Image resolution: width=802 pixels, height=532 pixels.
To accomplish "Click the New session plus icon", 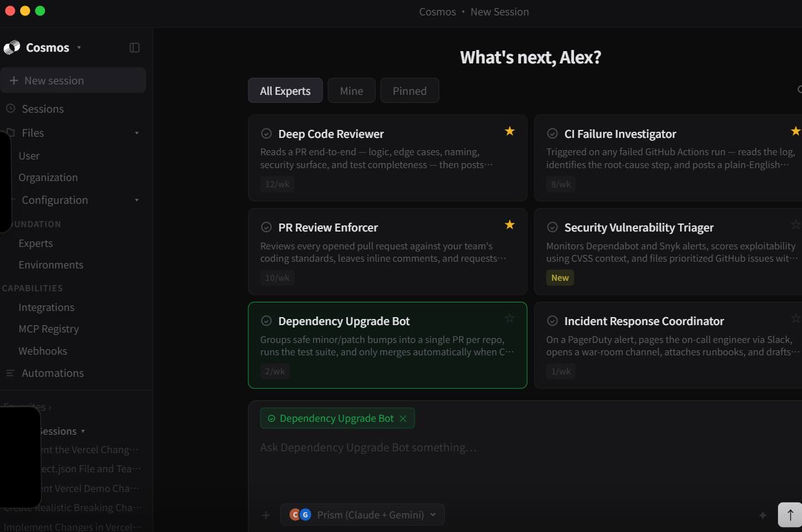I will coord(14,81).
